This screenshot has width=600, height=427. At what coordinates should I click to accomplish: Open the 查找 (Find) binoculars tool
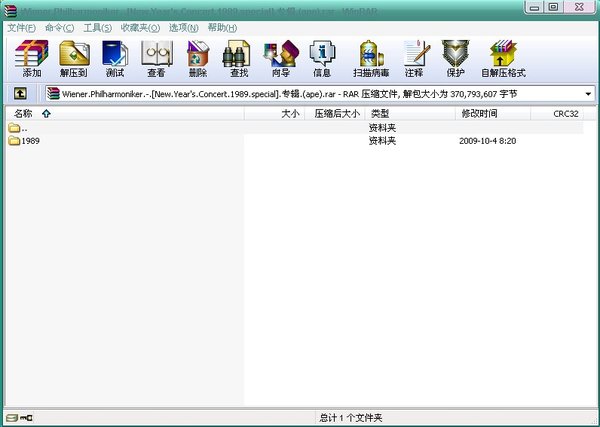coord(238,59)
